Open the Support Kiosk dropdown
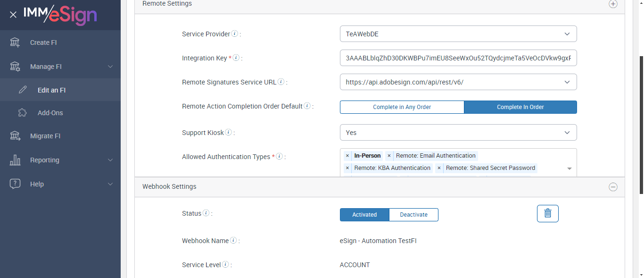This screenshot has height=278, width=644. pyautogui.click(x=458, y=133)
